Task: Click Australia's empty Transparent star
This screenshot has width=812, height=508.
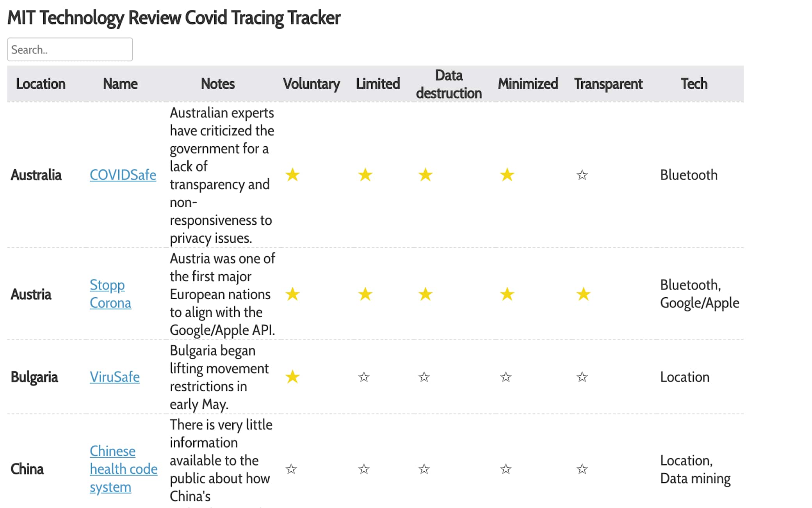Action: (582, 175)
